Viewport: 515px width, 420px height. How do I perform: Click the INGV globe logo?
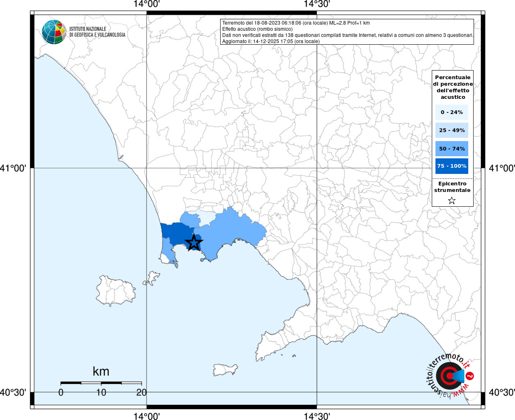point(54,32)
